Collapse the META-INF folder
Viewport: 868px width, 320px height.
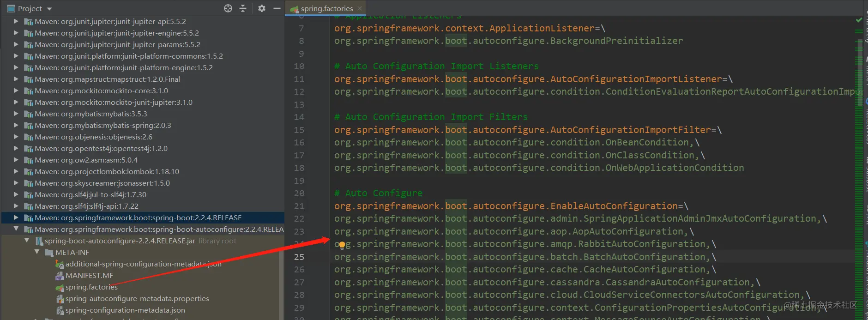(x=37, y=252)
